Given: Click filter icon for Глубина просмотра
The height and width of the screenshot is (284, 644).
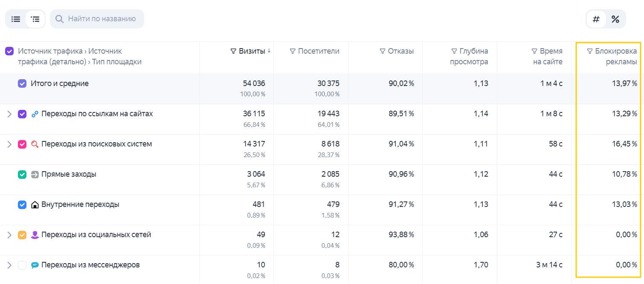Looking at the screenshot, I should click(454, 52).
